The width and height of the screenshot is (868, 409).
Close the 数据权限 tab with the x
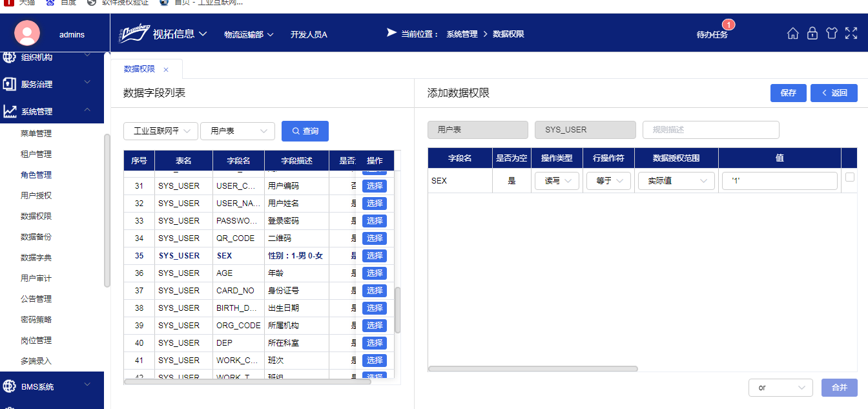pos(166,70)
